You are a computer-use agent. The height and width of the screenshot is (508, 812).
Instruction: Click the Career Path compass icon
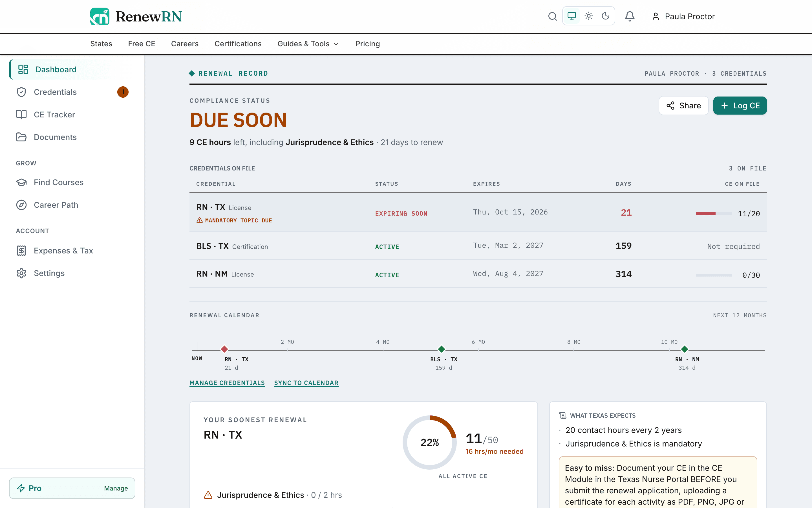click(21, 205)
